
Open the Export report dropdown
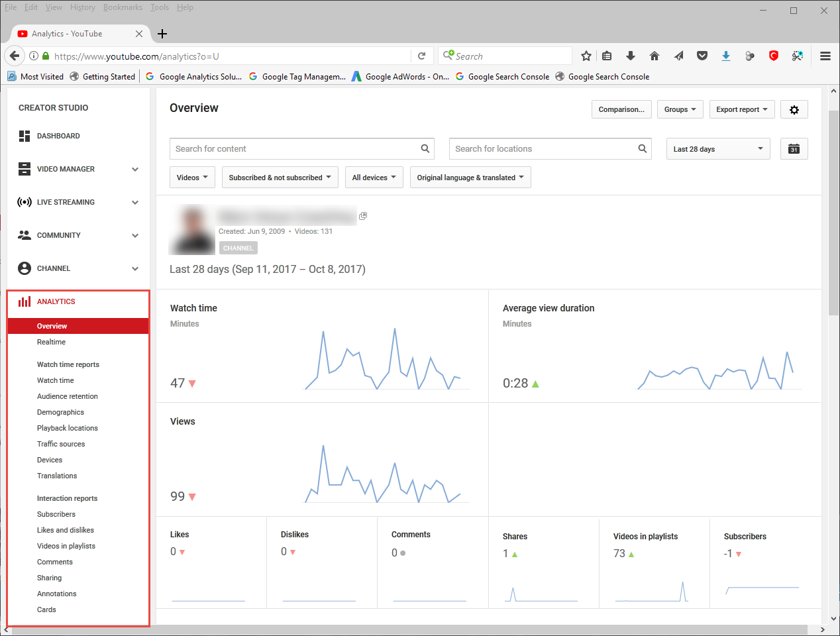[x=741, y=110]
